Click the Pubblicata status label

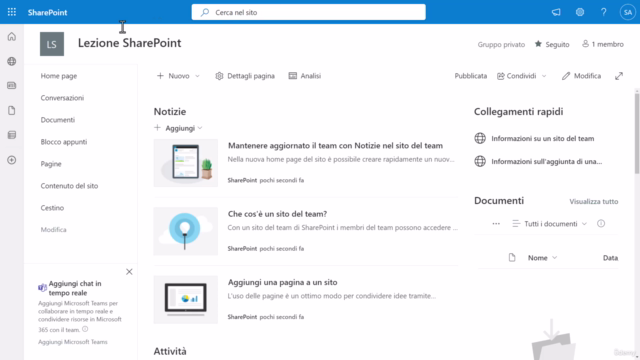(x=471, y=76)
